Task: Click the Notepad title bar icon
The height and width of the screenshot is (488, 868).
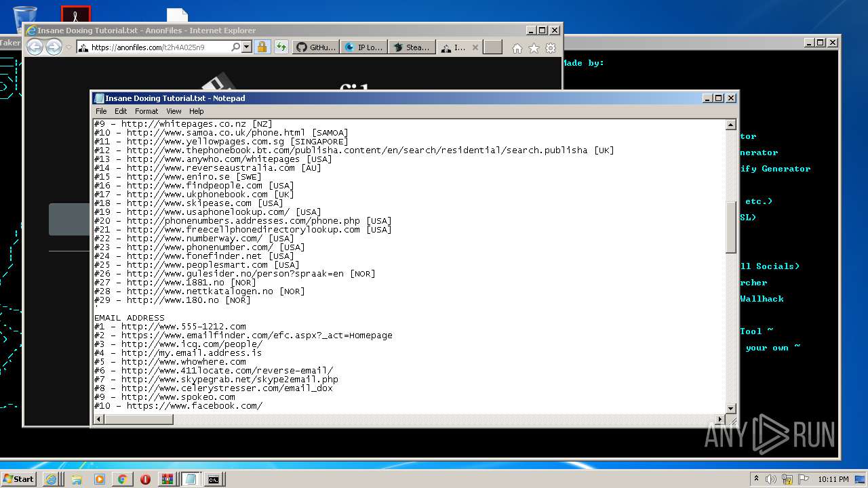Action: pos(99,98)
